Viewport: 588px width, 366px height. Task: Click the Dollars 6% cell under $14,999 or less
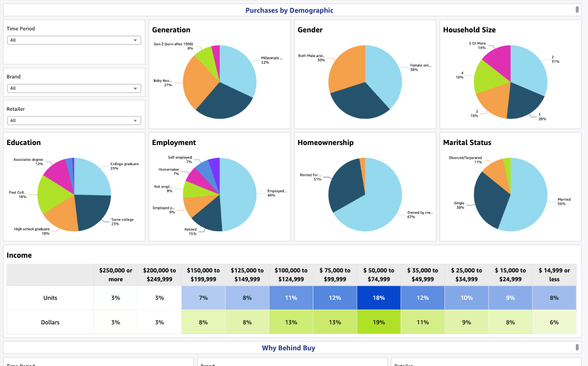pos(554,322)
